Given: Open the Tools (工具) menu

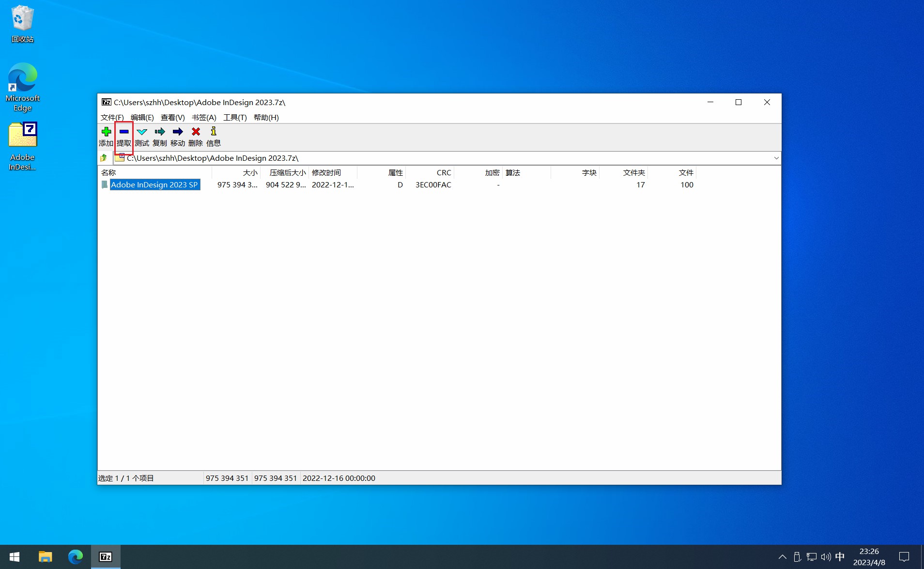Looking at the screenshot, I should (x=235, y=118).
